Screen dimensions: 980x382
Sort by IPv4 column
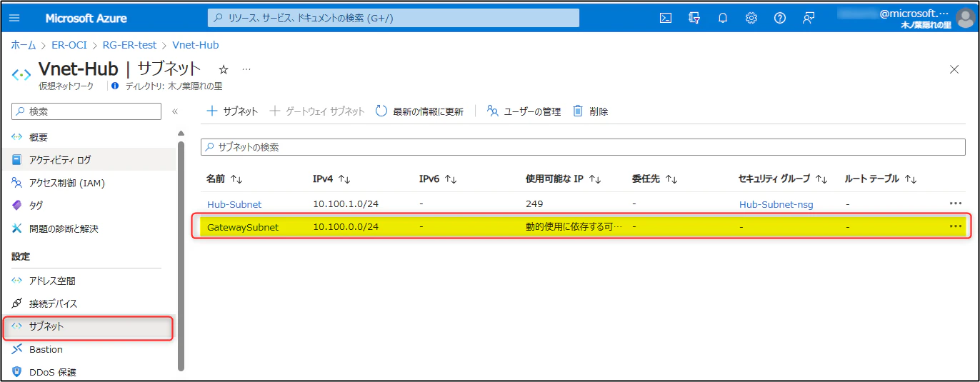click(x=331, y=179)
